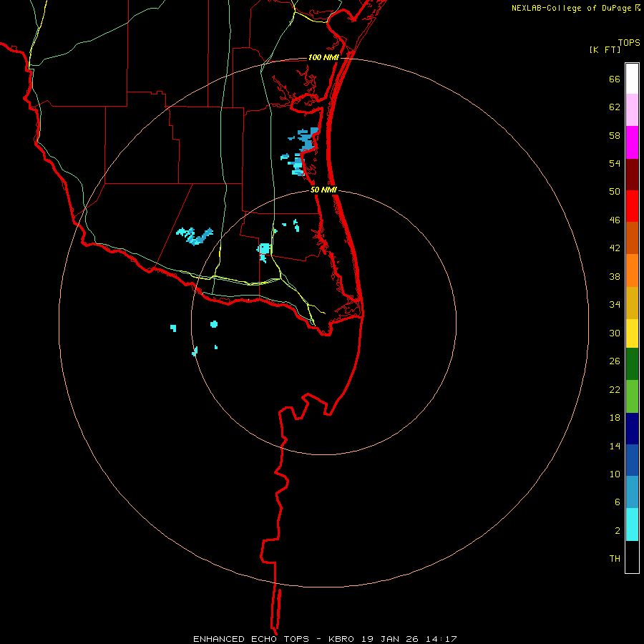
Task: Click the dark orange 42 kft legend color
Action: (x=632, y=238)
